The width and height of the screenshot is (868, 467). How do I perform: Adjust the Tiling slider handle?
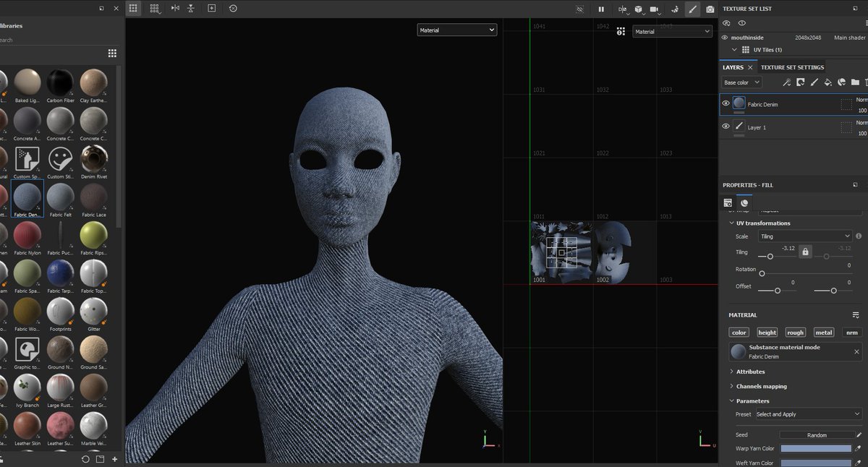770,257
